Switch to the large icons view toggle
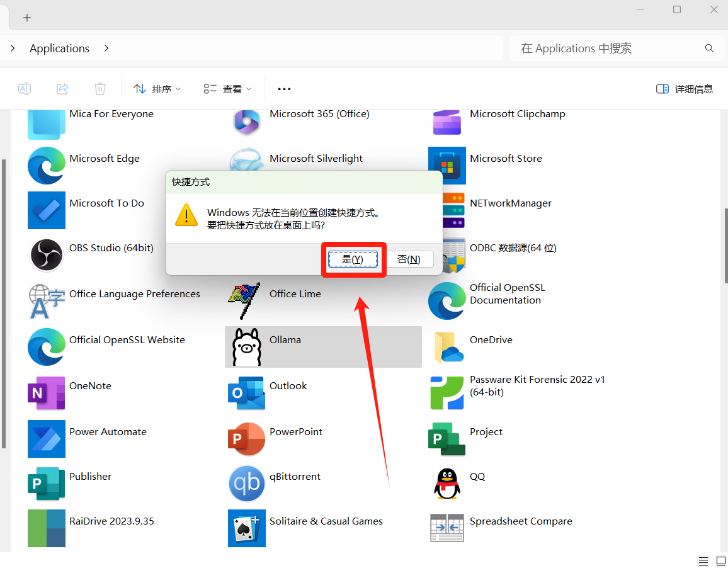Screen dimensions: 728x568 click(x=721, y=560)
